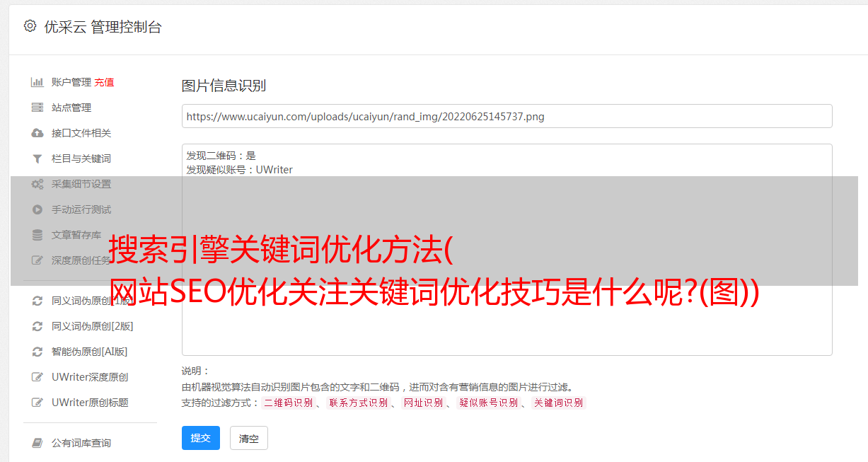Click the 二维码识别 tag
This screenshot has width=868, height=462.
point(288,403)
